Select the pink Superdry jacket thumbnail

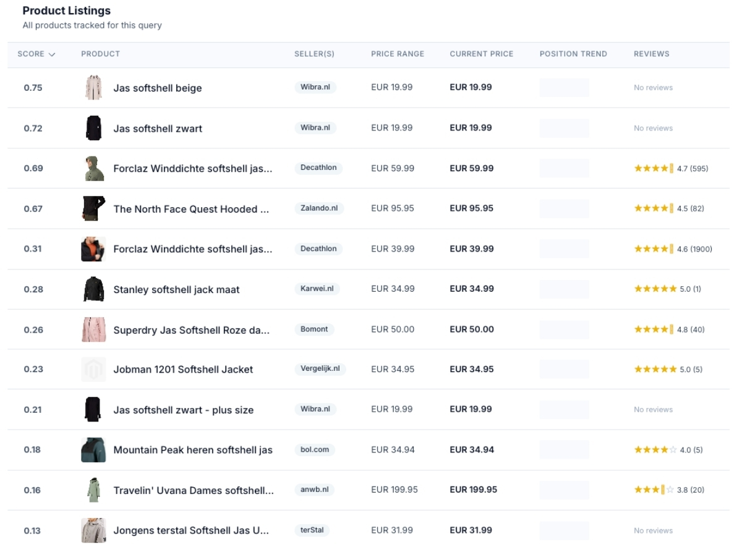tap(93, 329)
